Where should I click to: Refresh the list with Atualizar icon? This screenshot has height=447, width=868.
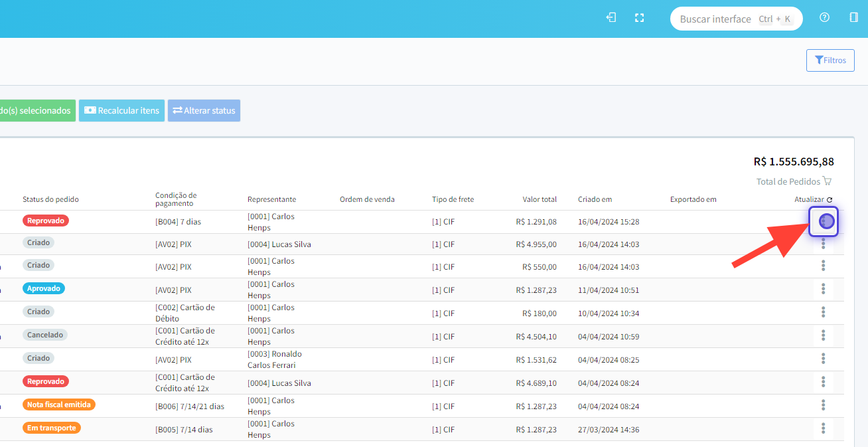click(830, 199)
